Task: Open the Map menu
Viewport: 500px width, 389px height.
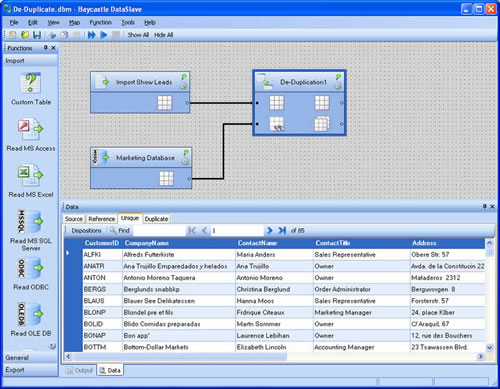Action: coord(74,22)
